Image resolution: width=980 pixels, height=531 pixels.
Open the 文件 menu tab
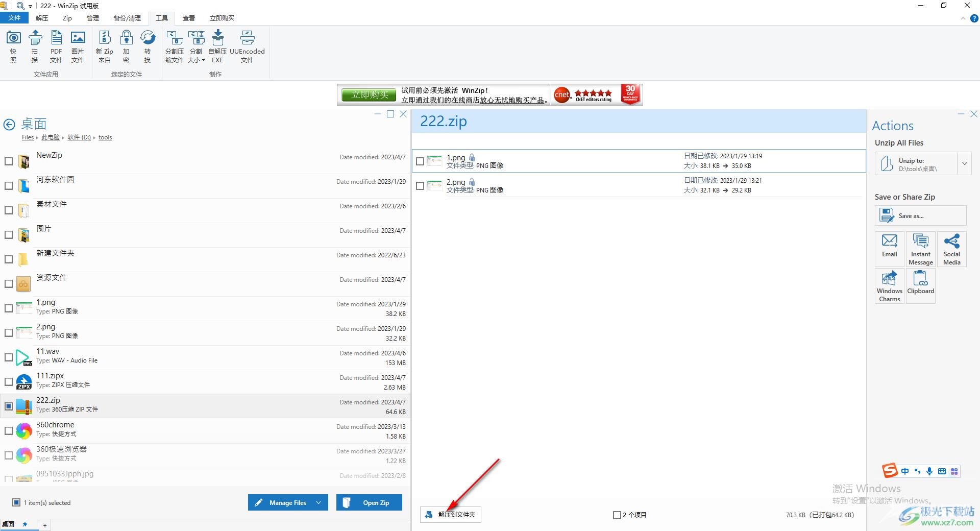pyautogui.click(x=14, y=18)
